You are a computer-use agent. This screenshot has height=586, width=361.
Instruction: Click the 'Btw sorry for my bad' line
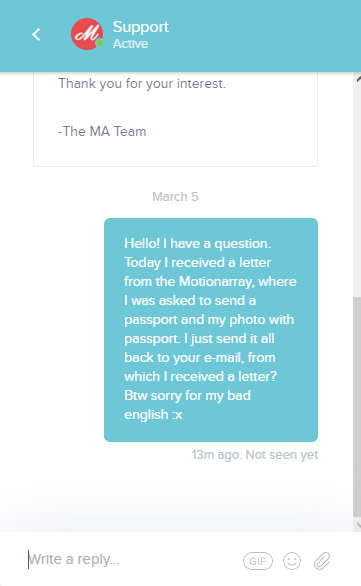tap(187, 396)
